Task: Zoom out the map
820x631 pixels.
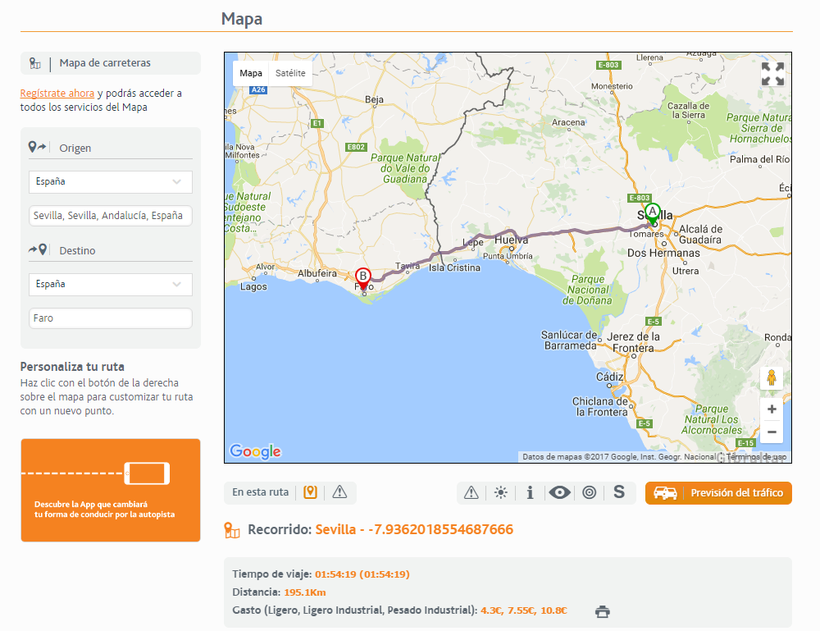Action: click(771, 432)
